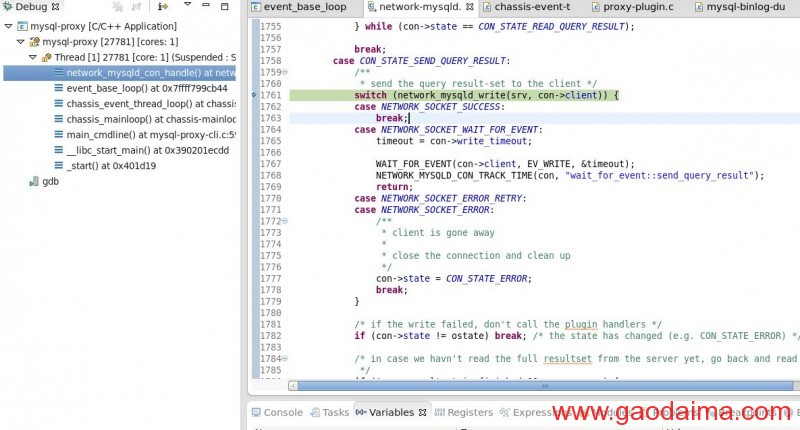Select mysql-proxy [C/C++ Application] launch entry

pos(103,26)
